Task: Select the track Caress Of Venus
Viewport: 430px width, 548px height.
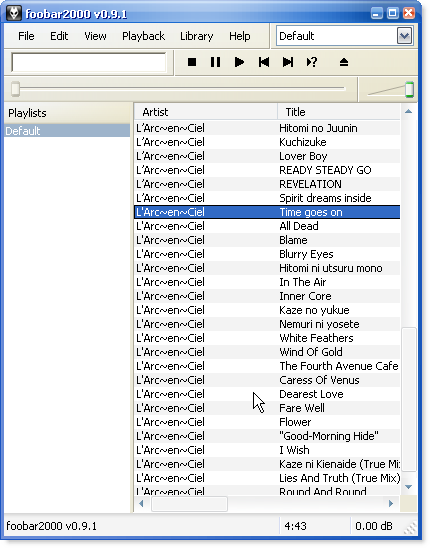Action: (x=267, y=380)
